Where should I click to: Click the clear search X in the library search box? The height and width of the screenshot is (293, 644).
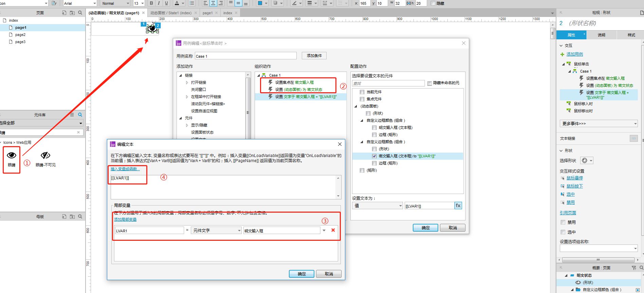(x=78, y=133)
